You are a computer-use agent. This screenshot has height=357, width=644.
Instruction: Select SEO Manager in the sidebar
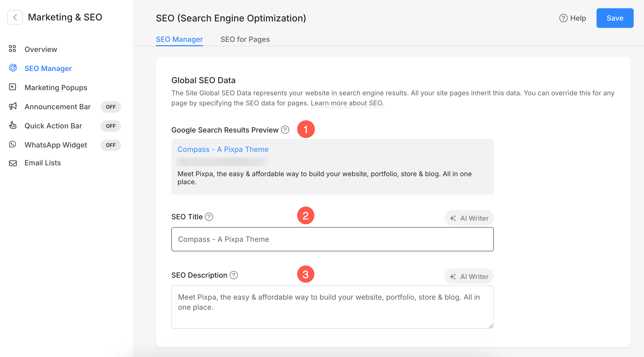(x=48, y=68)
